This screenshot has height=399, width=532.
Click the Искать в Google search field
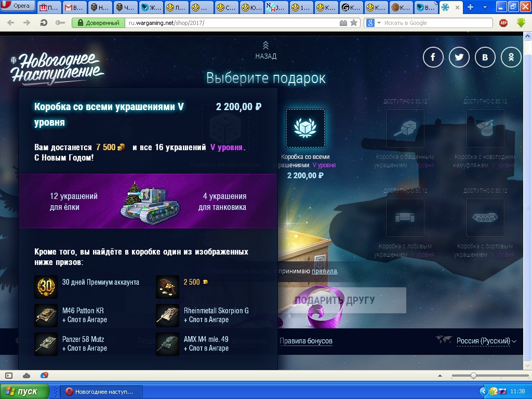pos(437,23)
